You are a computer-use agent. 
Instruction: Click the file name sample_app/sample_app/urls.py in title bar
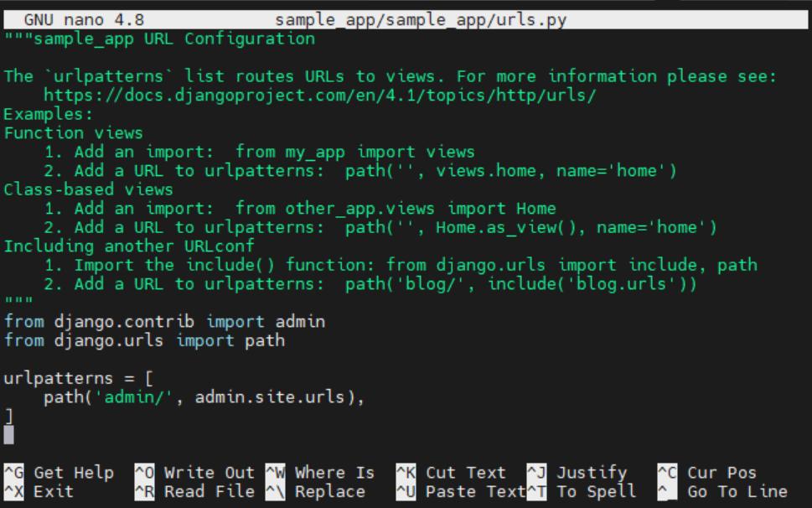[421, 20]
